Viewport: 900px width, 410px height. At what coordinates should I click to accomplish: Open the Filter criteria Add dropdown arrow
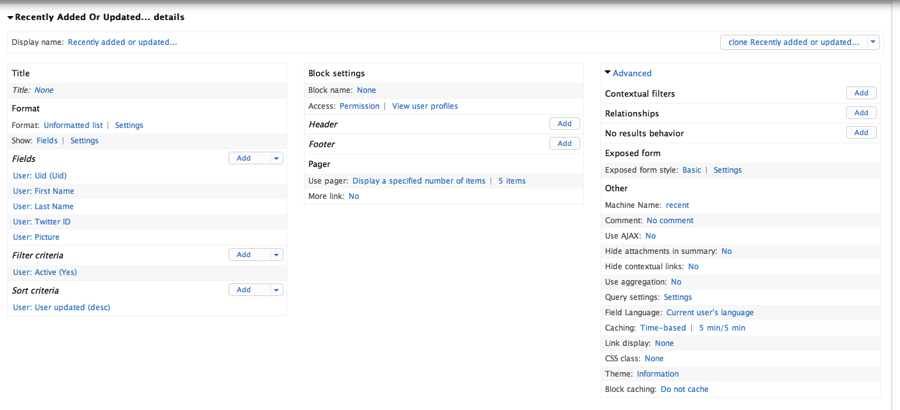pos(277,254)
